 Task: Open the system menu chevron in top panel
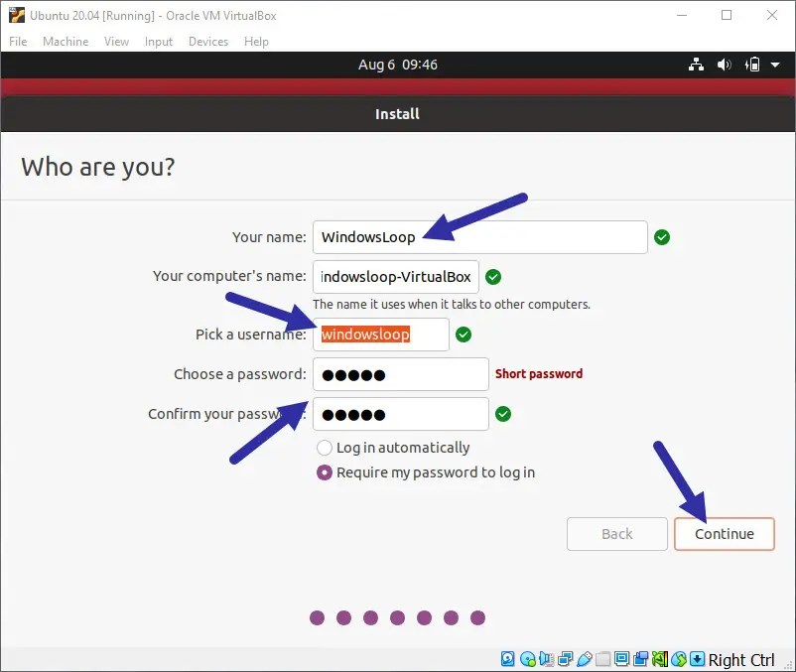(x=776, y=65)
